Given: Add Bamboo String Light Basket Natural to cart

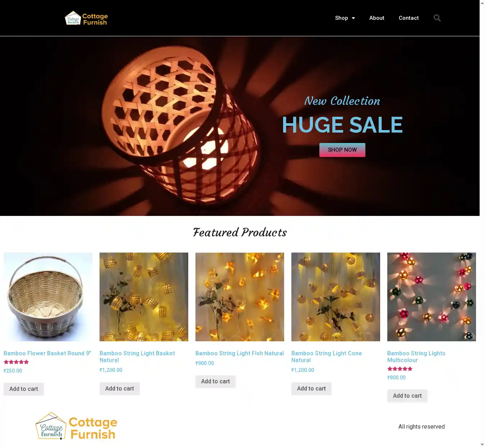Looking at the screenshot, I should [120, 389].
